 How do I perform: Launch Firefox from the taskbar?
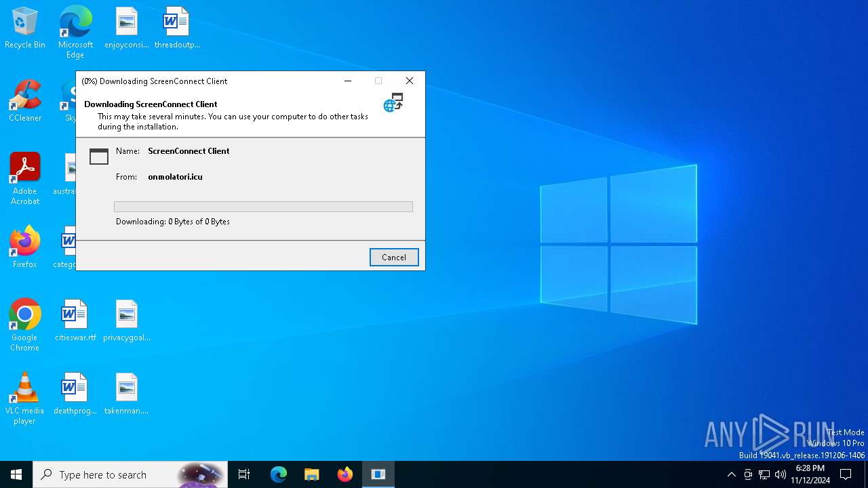pos(344,474)
